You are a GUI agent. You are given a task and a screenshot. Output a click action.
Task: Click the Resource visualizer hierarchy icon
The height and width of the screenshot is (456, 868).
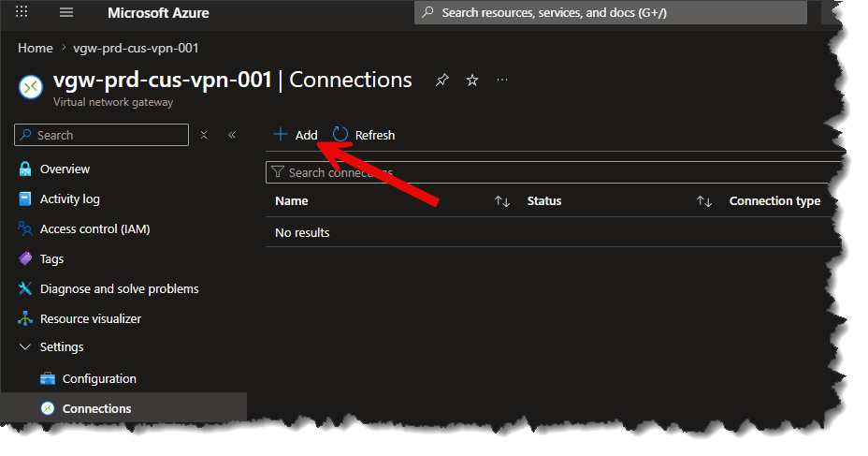click(25, 318)
